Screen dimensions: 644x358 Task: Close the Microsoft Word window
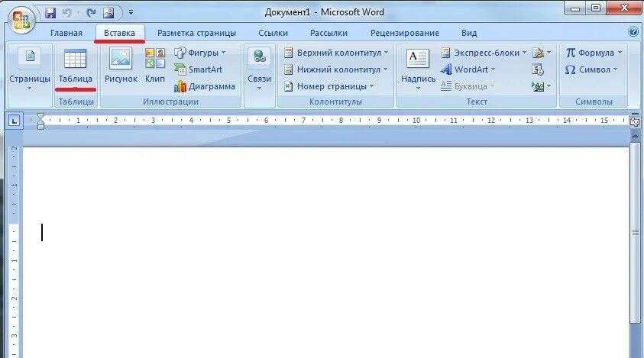(624, 8)
